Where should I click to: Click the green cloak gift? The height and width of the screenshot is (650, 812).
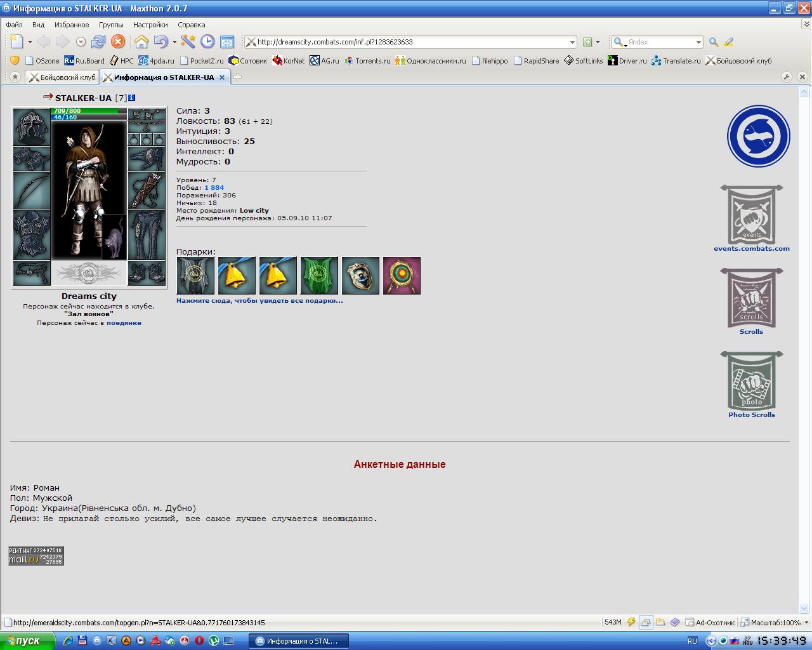coord(319,275)
